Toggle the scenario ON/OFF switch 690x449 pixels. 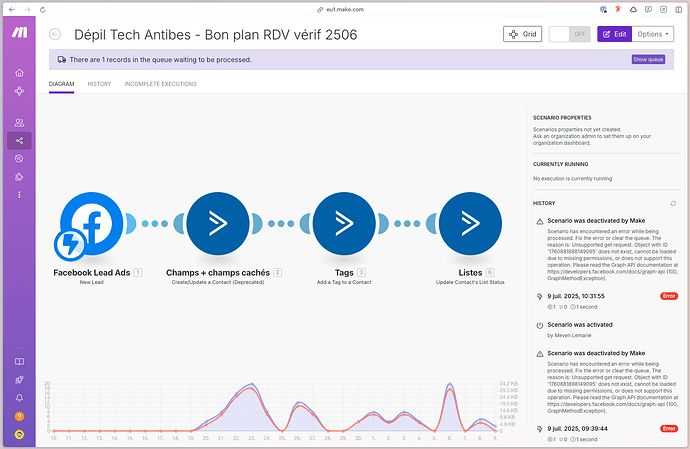[x=568, y=34]
